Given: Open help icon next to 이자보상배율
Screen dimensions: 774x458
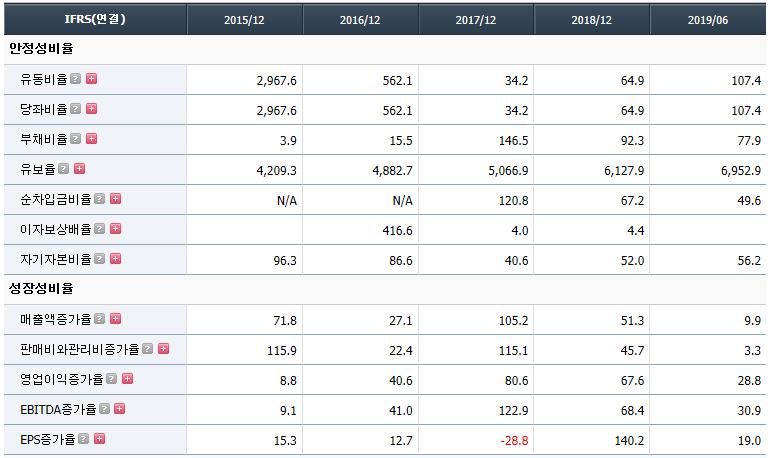Looking at the screenshot, I should click(x=100, y=229).
